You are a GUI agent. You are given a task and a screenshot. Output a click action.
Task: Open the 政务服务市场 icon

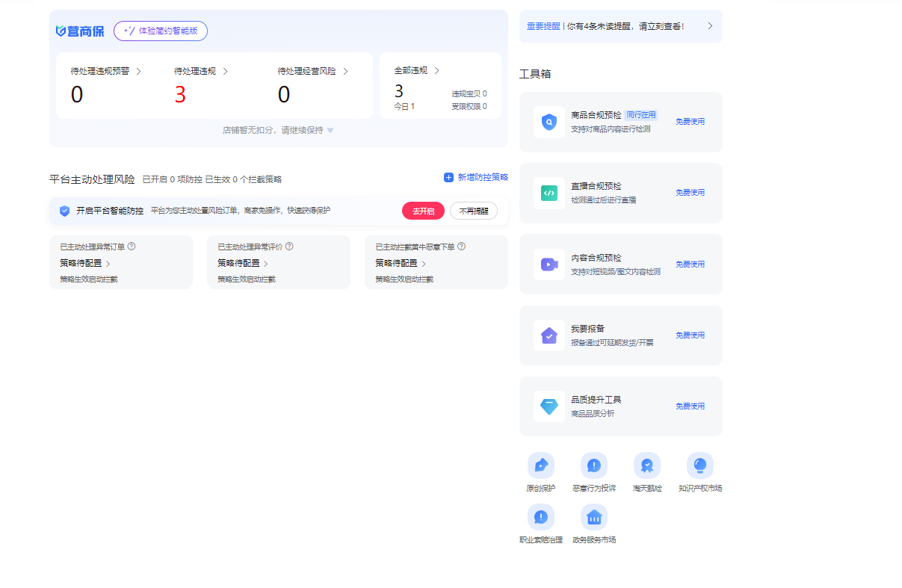pyautogui.click(x=594, y=517)
